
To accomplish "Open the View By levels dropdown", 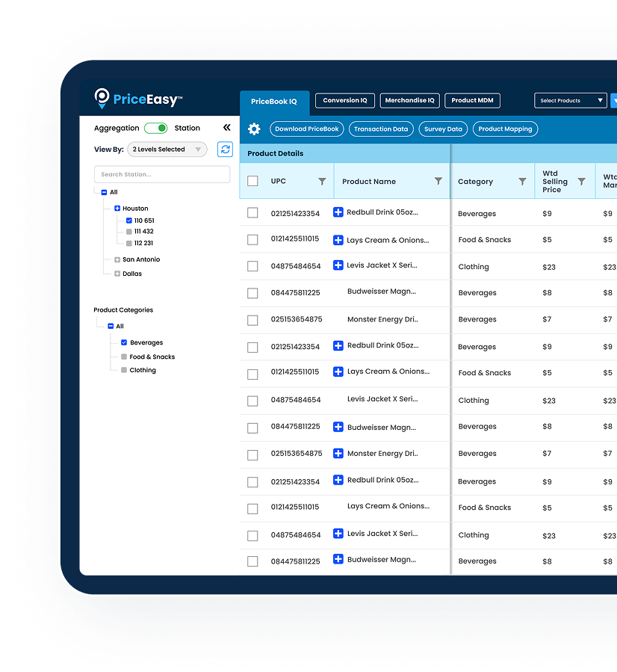I will (x=167, y=149).
